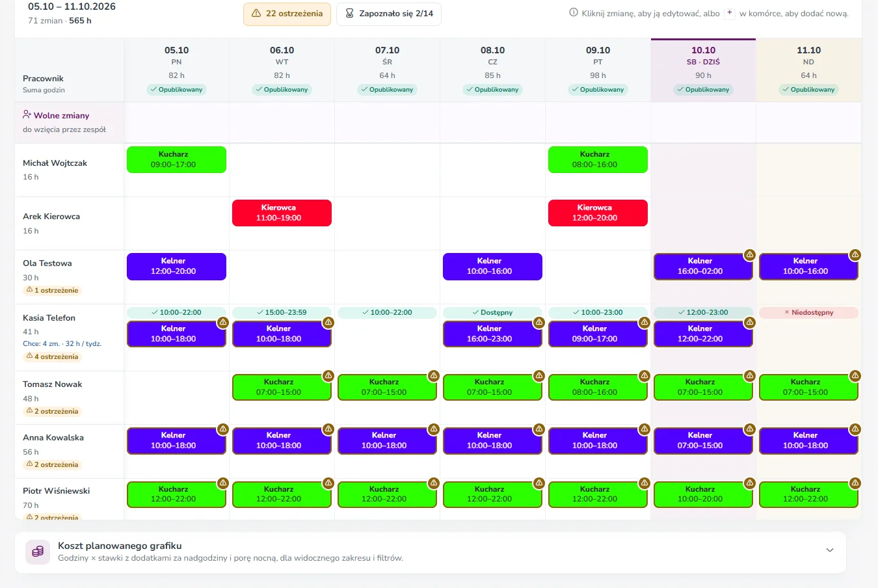
Task: Click warning icon on Tomasz Nowak's 08:00–16:00 shift
Action: 645,376
